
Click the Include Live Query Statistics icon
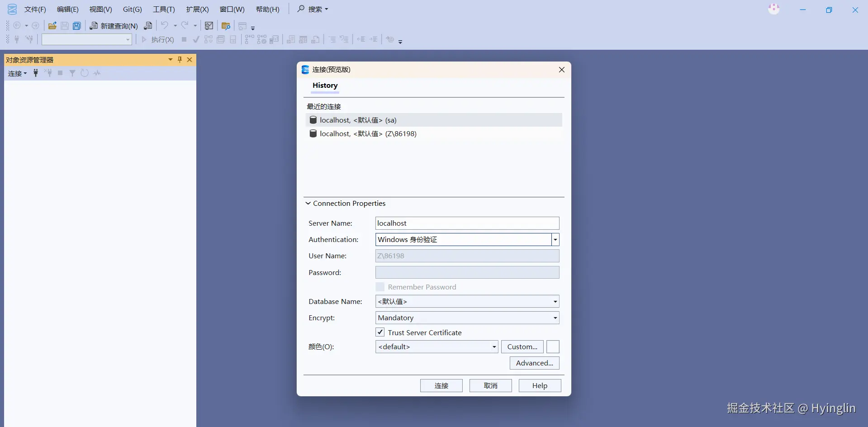pyautogui.click(x=262, y=39)
